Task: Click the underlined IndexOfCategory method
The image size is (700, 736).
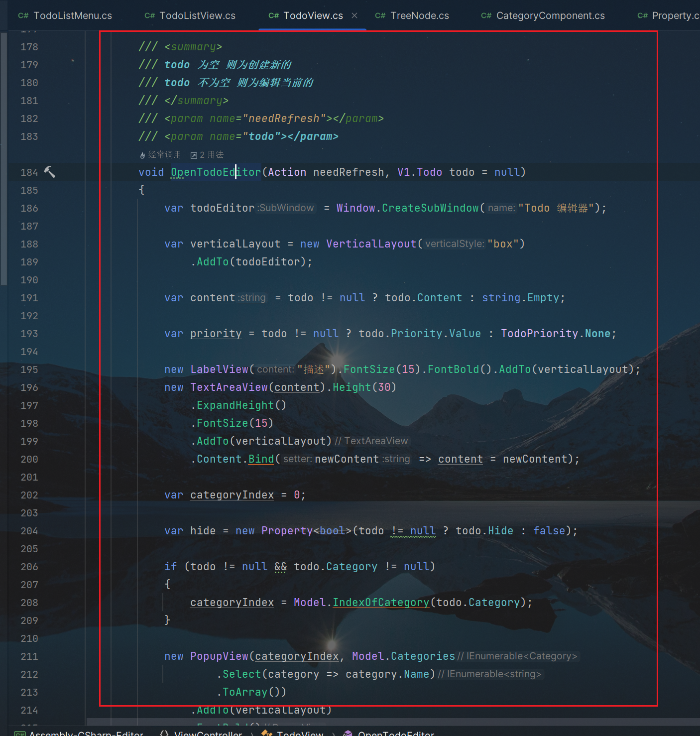Action: click(381, 603)
